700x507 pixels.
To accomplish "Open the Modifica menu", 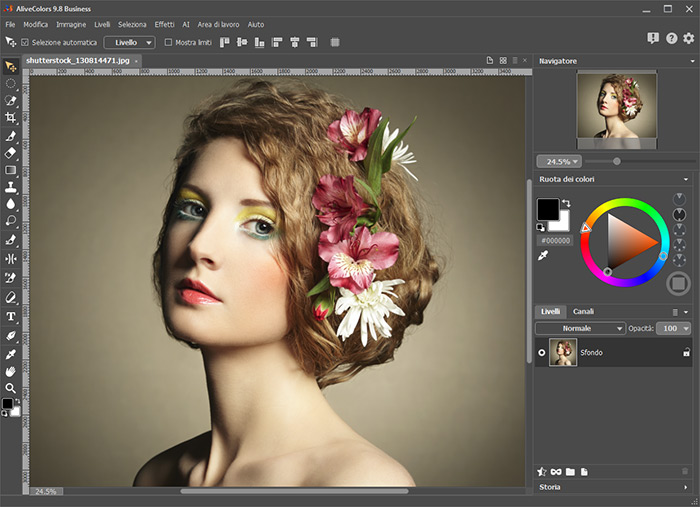I will (36, 25).
